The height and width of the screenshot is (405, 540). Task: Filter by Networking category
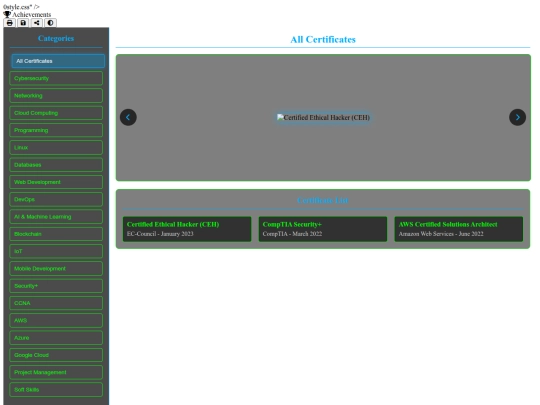pos(56,95)
